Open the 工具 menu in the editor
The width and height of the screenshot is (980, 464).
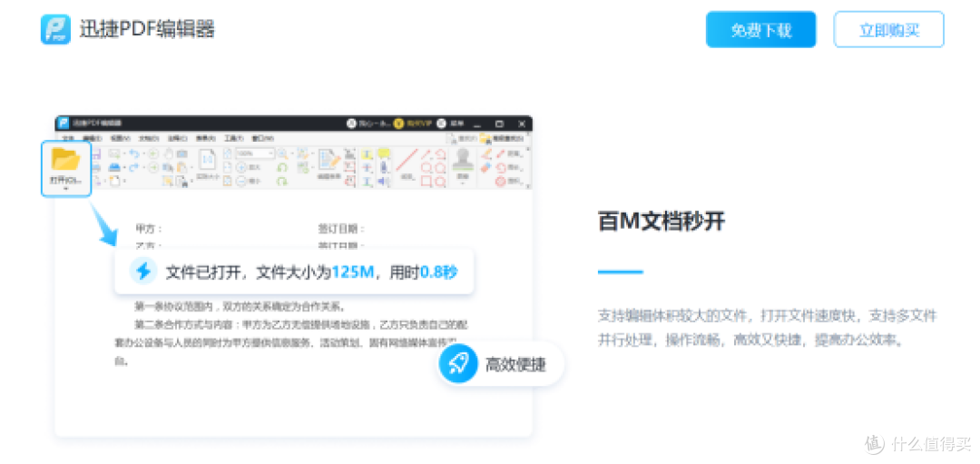pos(234,138)
